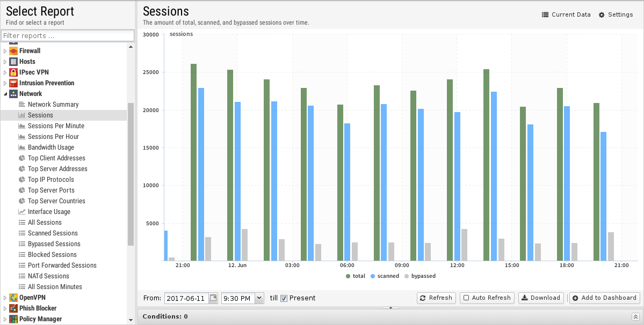Click the Network category icon

[x=13, y=93]
